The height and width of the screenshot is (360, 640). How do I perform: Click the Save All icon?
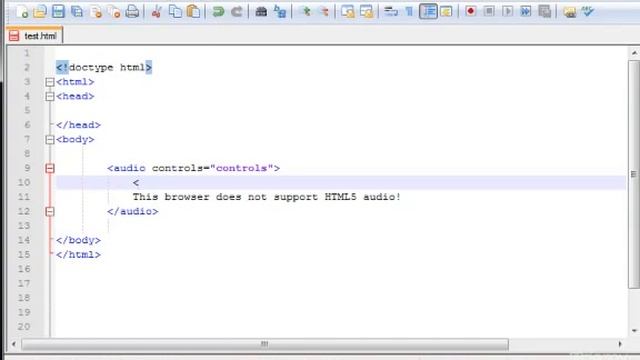77,11
